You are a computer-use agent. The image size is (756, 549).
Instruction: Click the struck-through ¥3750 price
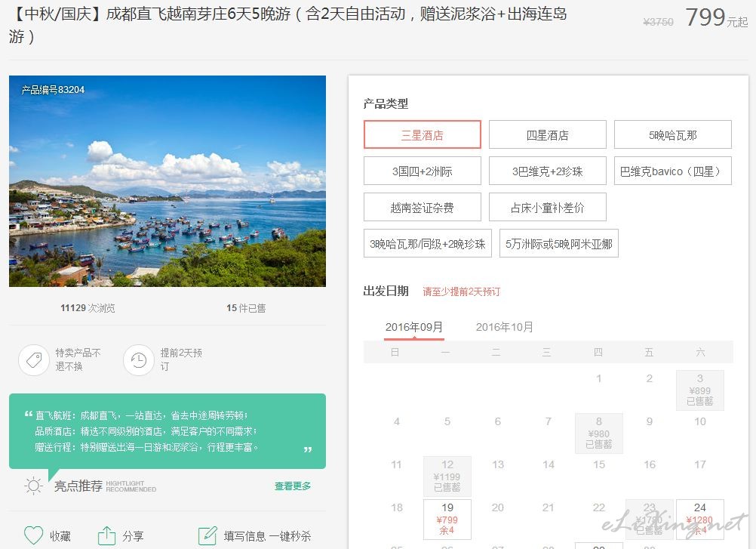tap(658, 22)
